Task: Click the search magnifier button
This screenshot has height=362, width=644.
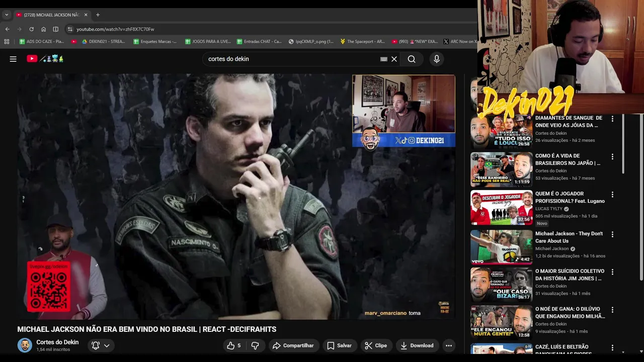Action: coord(412,59)
